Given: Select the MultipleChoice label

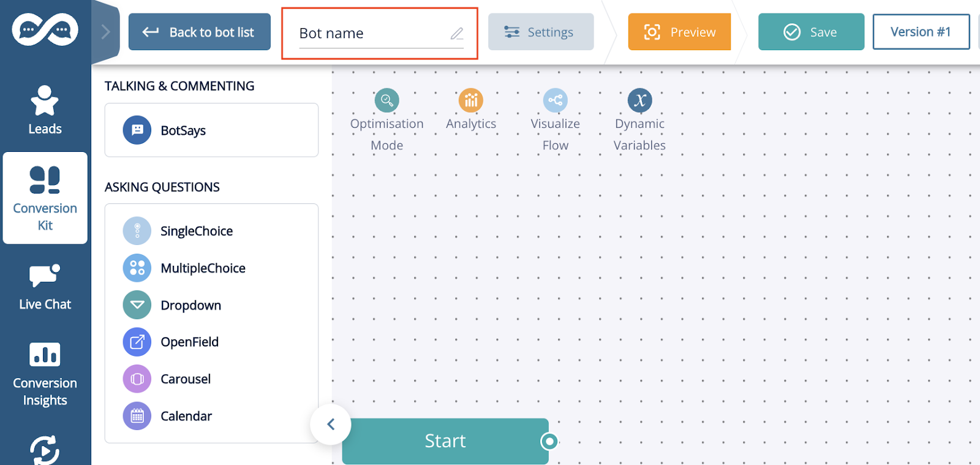Looking at the screenshot, I should [203, 268].
